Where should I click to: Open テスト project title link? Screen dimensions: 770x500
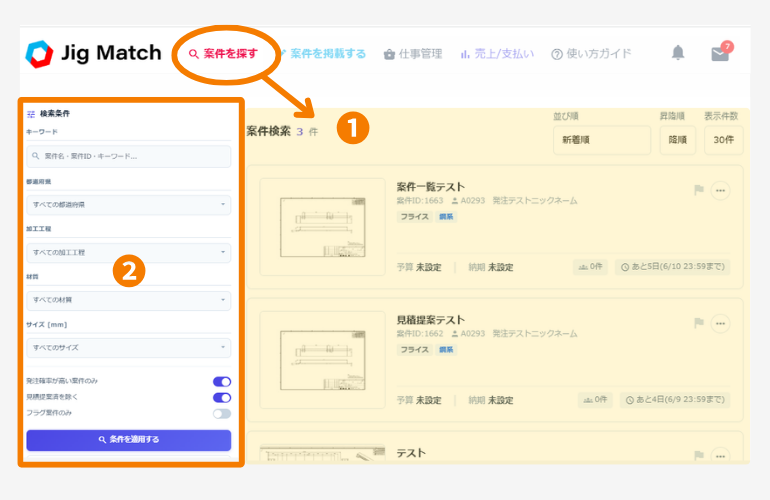click(x=411, y=453)
